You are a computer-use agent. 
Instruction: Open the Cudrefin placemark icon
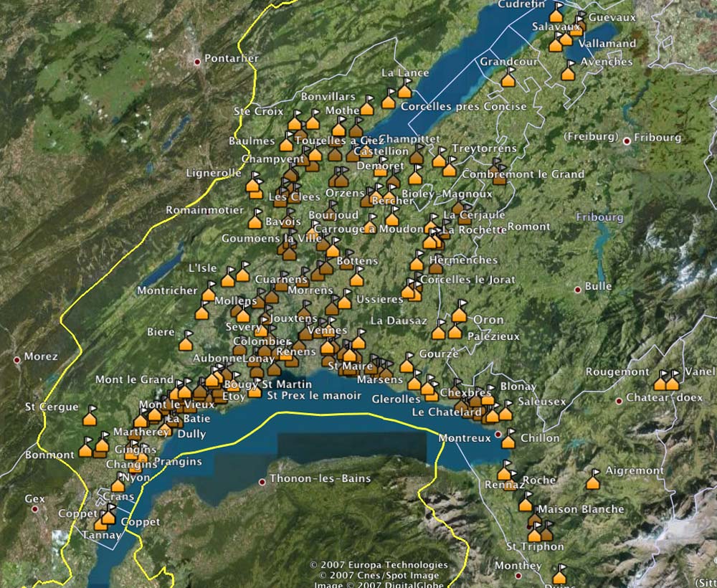556,14
